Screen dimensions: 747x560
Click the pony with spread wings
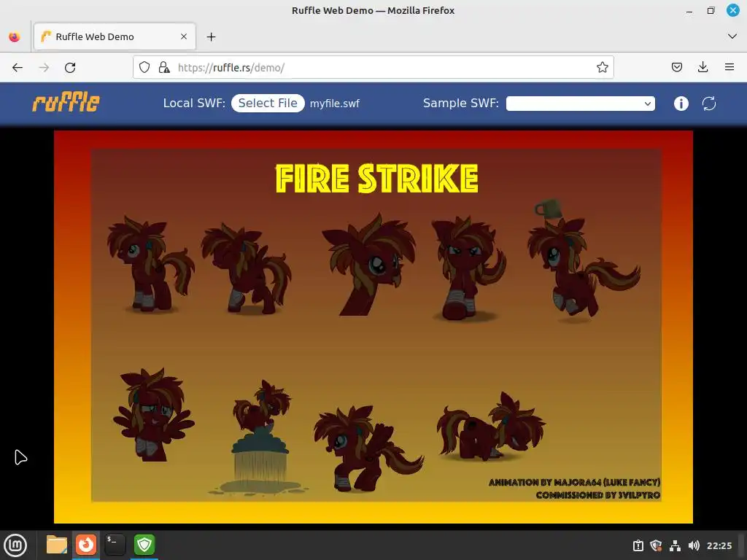[x=153, y=414]
